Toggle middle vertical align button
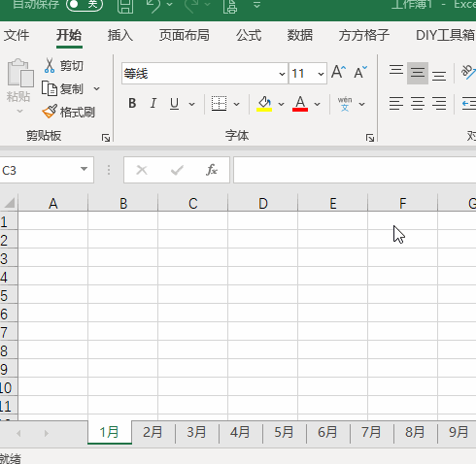 418,73
